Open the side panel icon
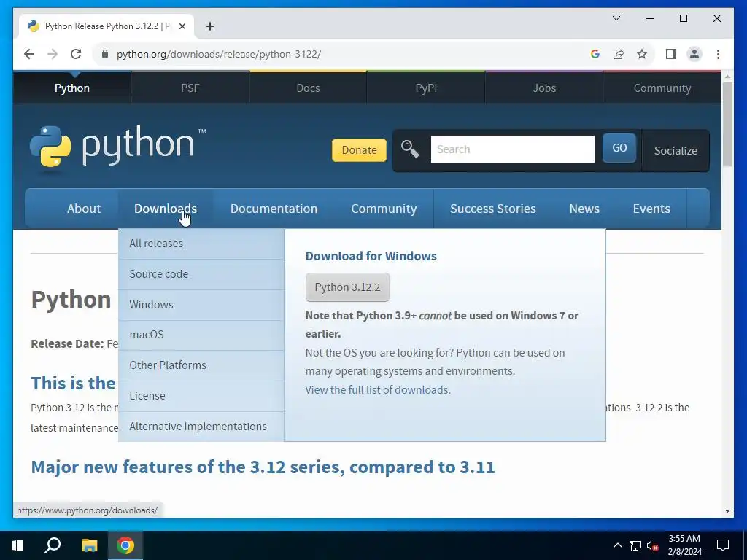747x560 pixels. tap(671, 54)
